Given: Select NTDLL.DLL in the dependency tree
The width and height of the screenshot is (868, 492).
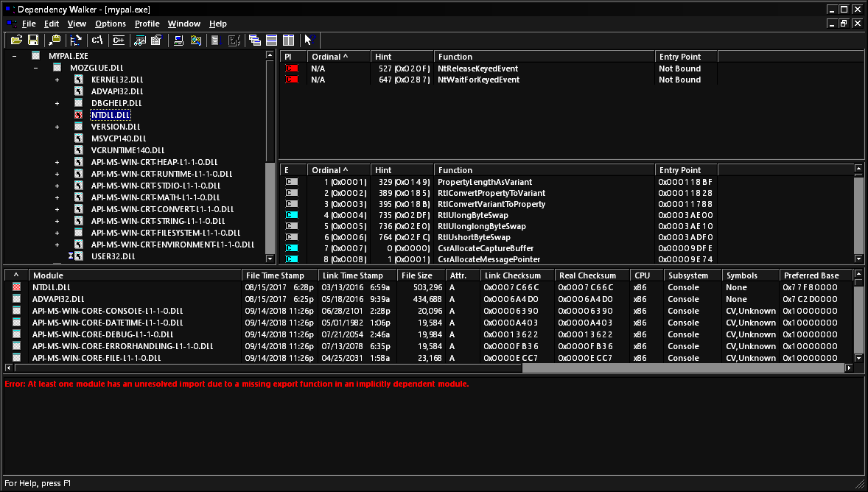Looking at the screenshot, I should pos(111,114).
